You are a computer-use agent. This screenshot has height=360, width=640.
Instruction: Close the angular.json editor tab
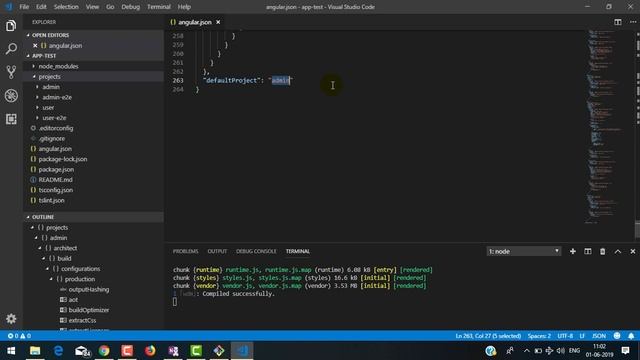coord(218,22)
